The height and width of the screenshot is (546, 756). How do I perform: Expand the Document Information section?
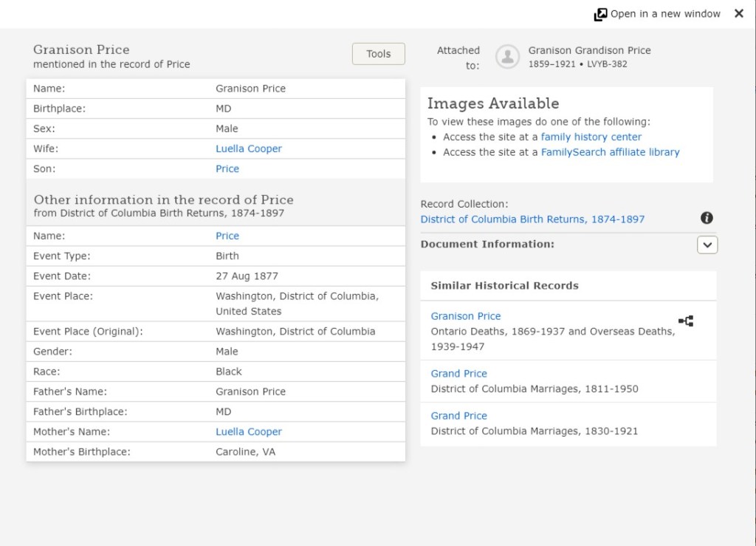point(707,245)
